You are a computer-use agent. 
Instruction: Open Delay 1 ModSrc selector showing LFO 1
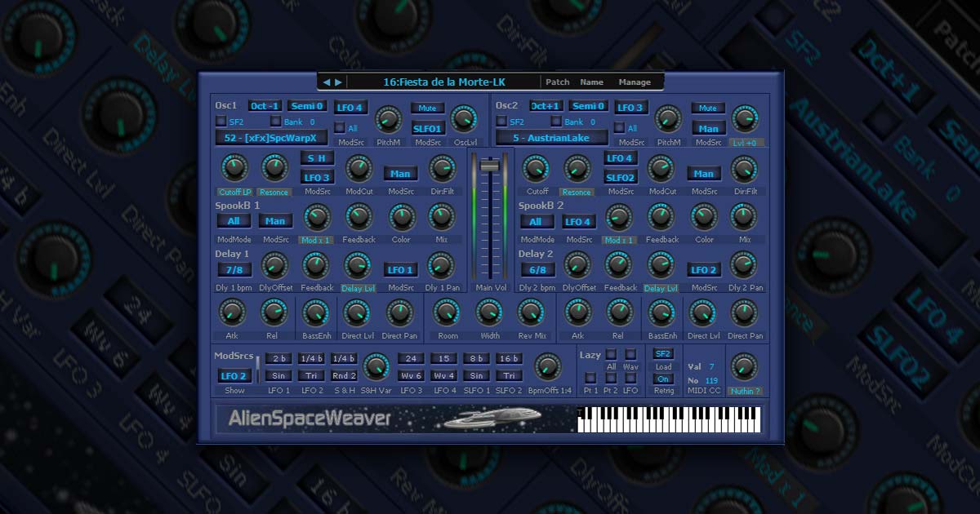tap(400, 269)
